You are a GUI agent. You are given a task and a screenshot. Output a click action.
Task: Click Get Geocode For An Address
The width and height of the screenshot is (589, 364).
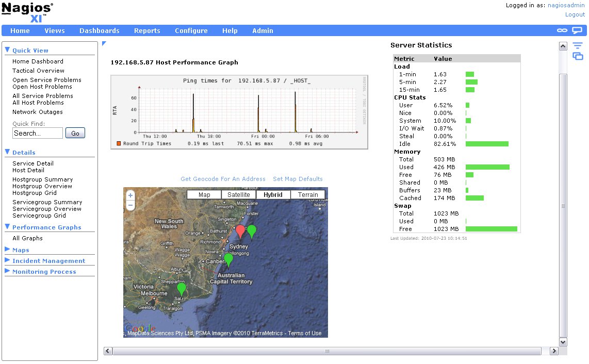click(223, 179)
